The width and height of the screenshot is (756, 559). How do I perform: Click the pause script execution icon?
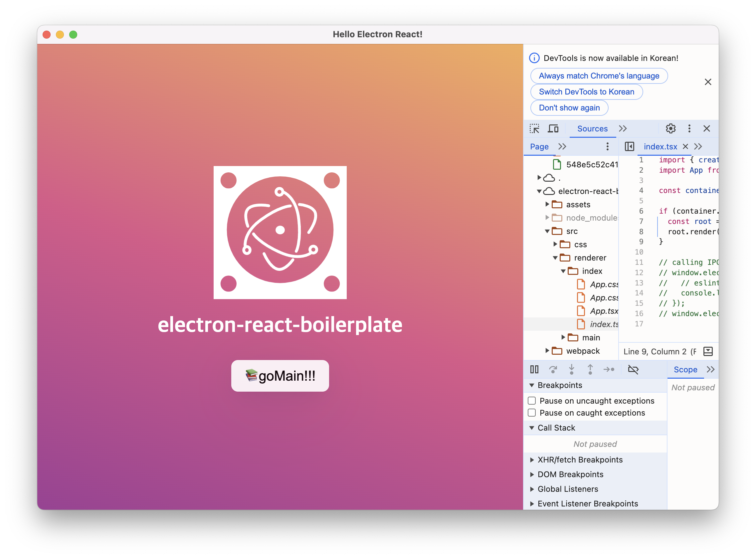534,369
